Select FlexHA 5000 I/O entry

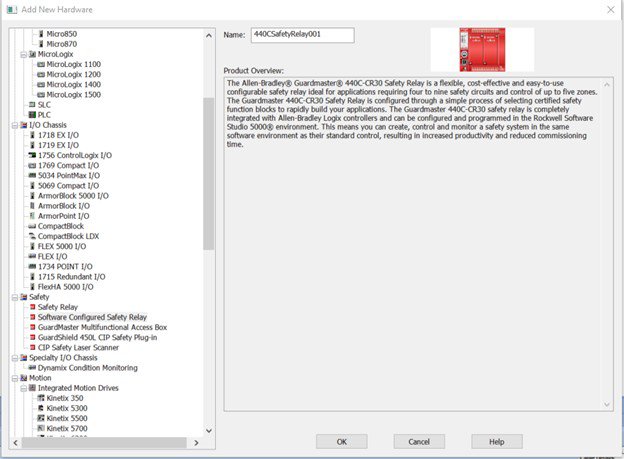pos(66,287)
